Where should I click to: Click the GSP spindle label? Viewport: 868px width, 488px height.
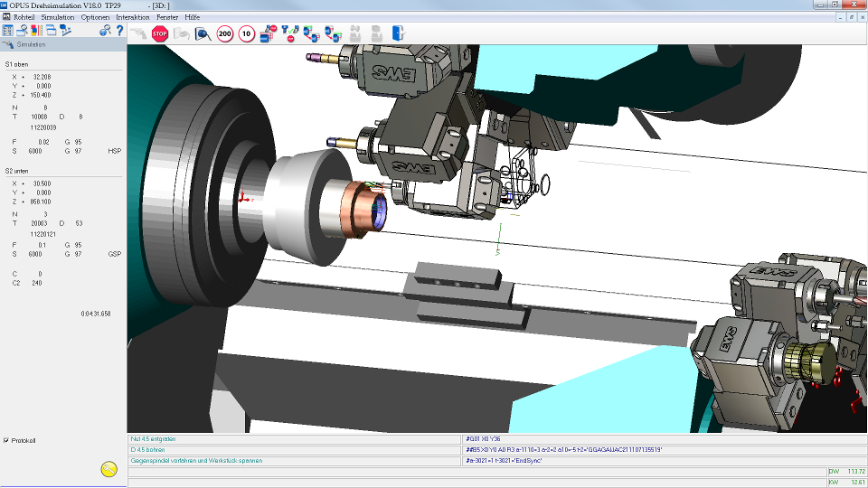[x=115, y=254]
